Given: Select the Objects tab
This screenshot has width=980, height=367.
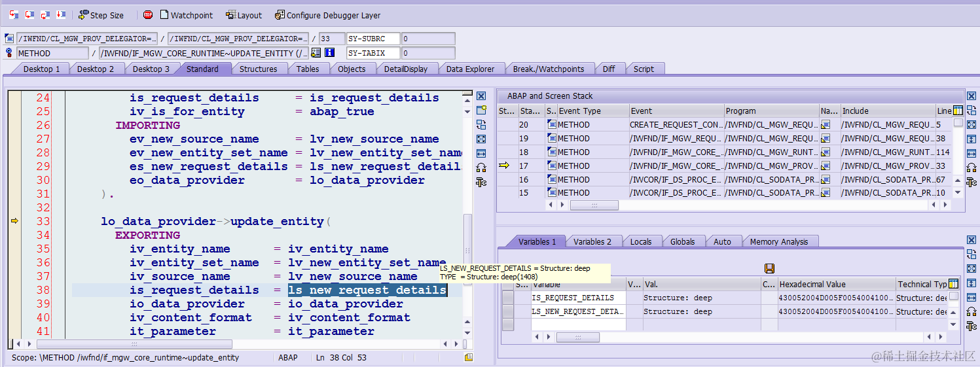Looking at the screenshot, I should pyautogui.click(x=352, y=69).
